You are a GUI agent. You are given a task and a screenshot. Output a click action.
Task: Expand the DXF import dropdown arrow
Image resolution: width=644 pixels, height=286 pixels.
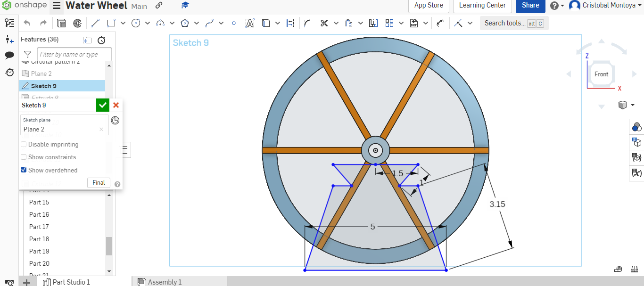426,23
